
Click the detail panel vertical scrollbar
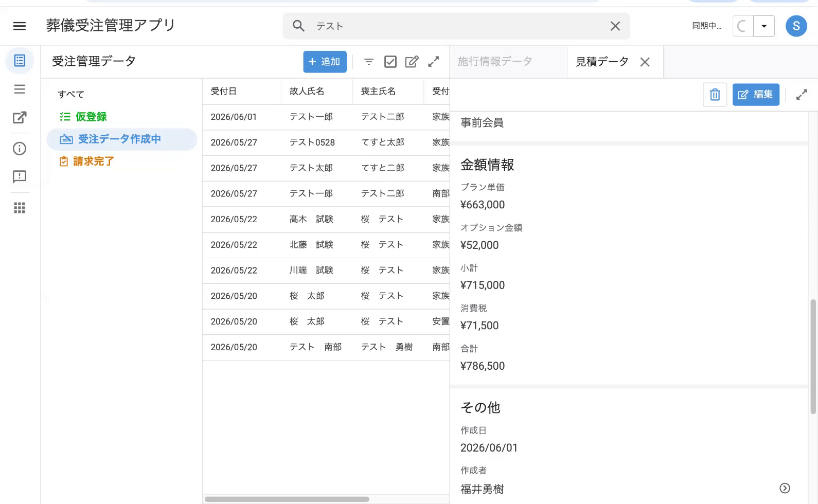click(813, 356)
